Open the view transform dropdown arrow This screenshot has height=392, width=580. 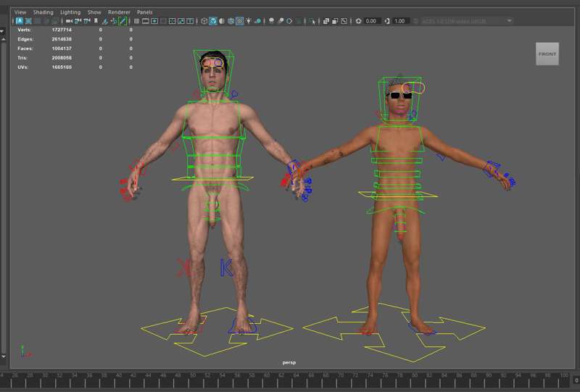(x=510, y=21)
